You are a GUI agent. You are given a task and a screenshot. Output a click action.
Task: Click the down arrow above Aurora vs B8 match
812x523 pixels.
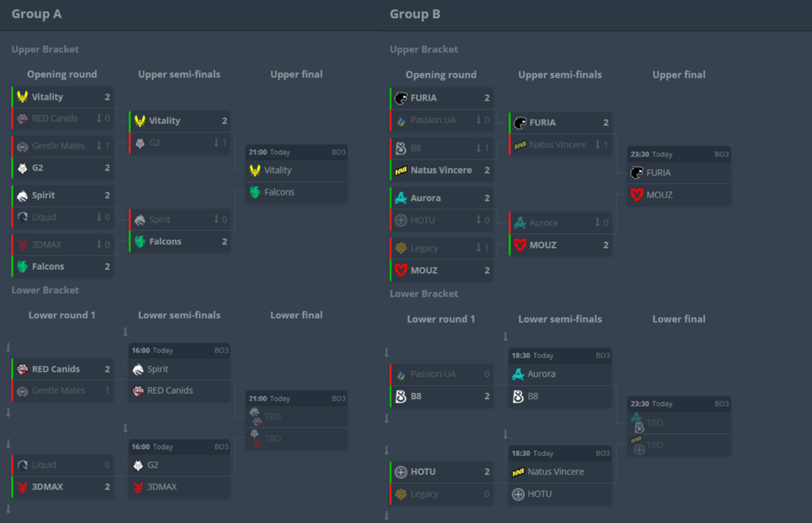pyautogui.click(x=505, y=336)
